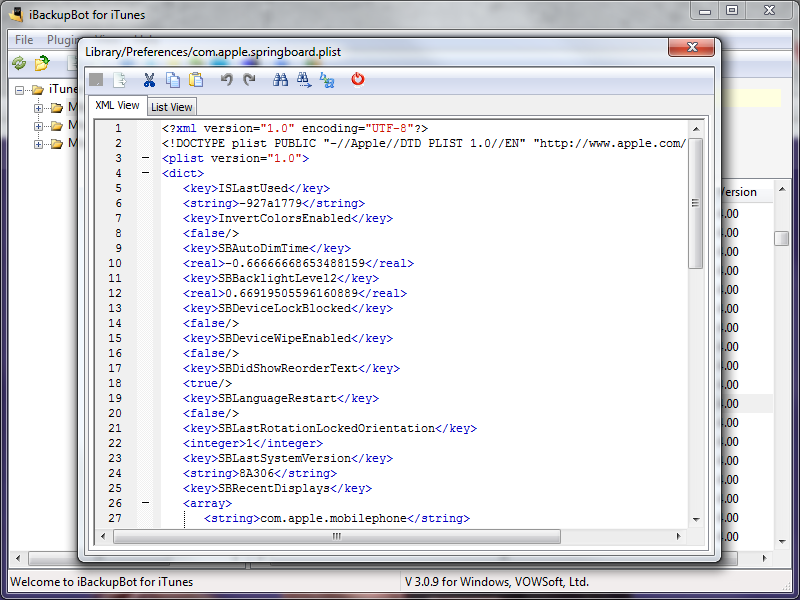This screenshot has width=800, height=600.
Task: Open the File menu
Action: 24,40
